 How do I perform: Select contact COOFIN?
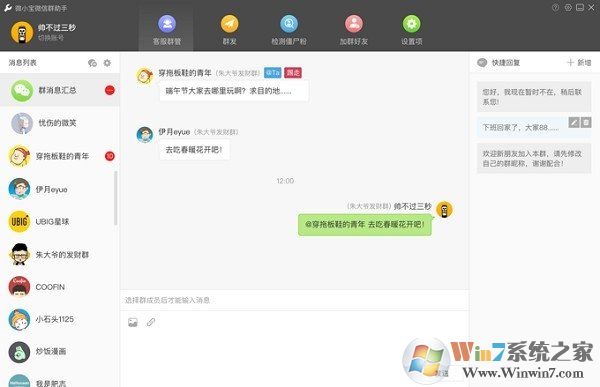point(60,287)
